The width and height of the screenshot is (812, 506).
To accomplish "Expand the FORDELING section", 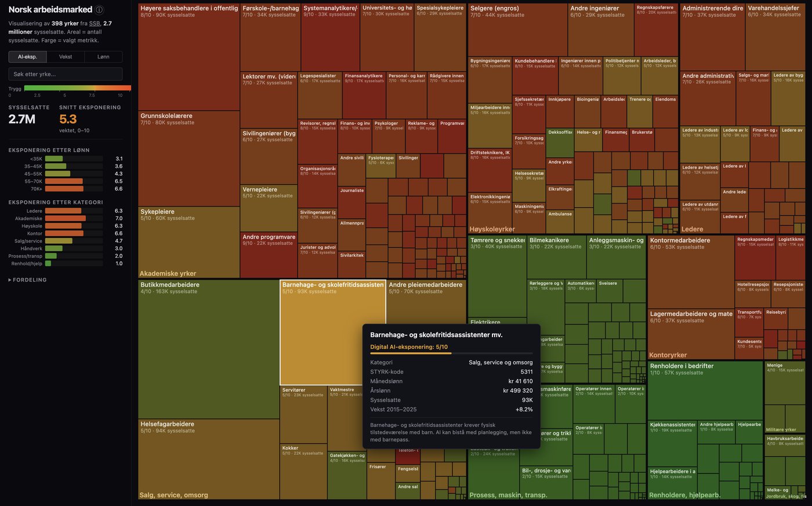I will (27, 280).
